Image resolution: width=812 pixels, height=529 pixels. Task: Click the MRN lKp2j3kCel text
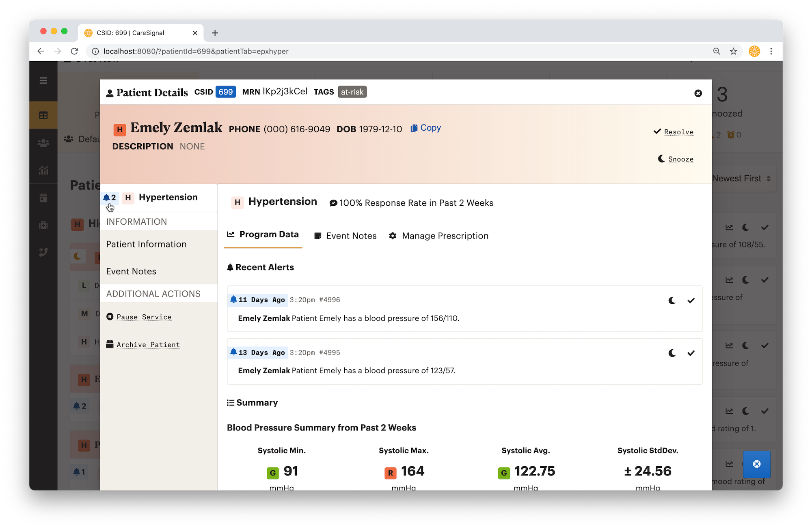(x=285, y=92)
